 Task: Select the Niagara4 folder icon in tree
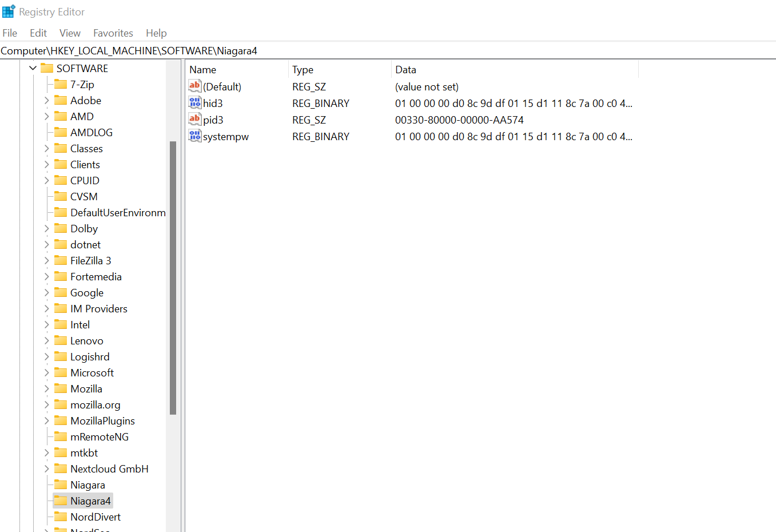pyautogui.click(x=61, y=501)
